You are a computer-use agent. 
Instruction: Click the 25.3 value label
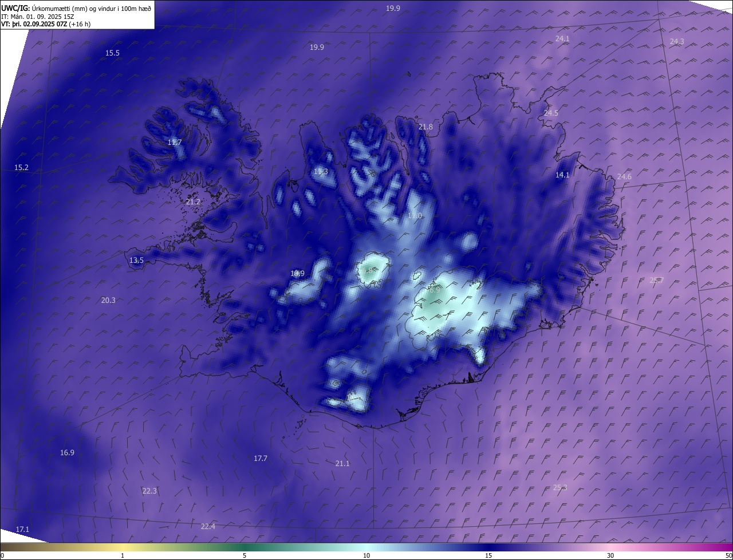point(560,488)
